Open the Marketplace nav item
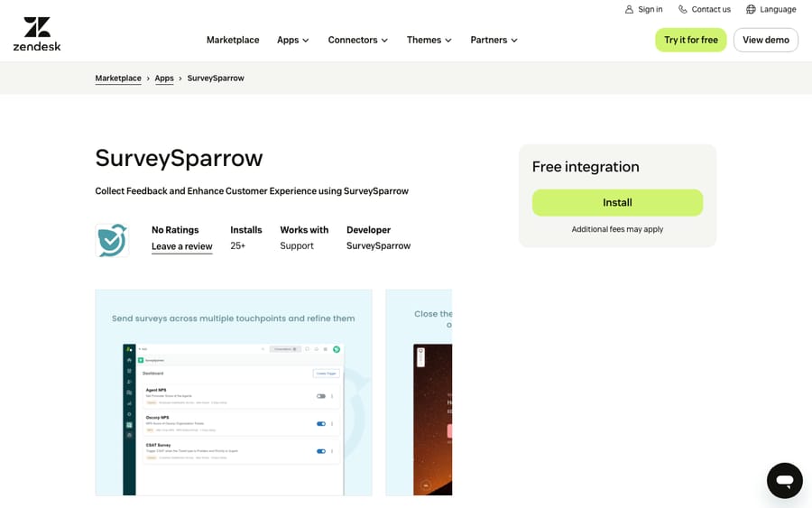 click(x=233, y=40)
